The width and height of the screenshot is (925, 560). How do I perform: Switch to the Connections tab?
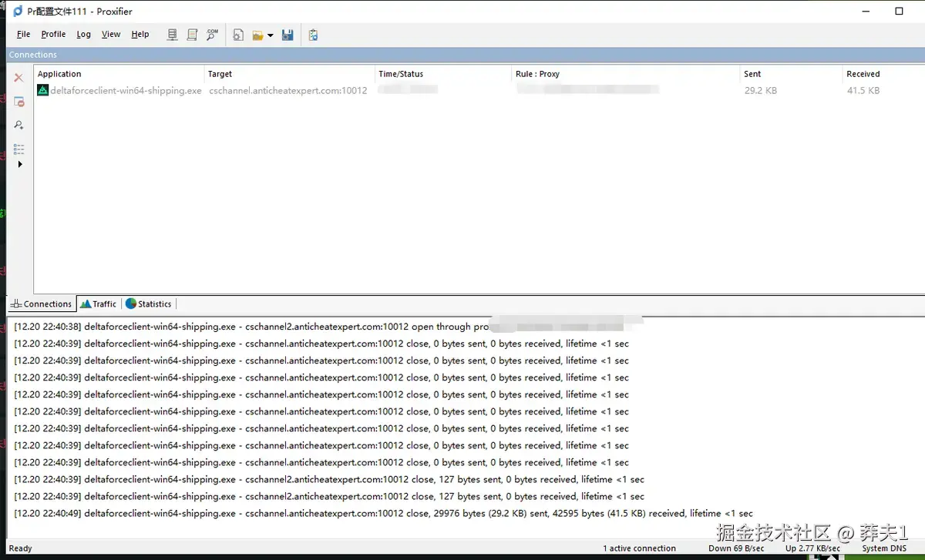coord(42,303)
